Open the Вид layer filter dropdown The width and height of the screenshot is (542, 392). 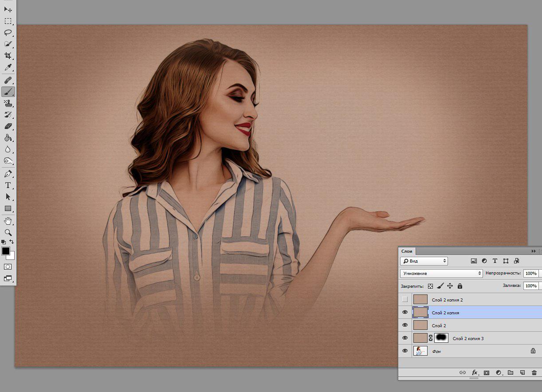click(x=424, y=261)
